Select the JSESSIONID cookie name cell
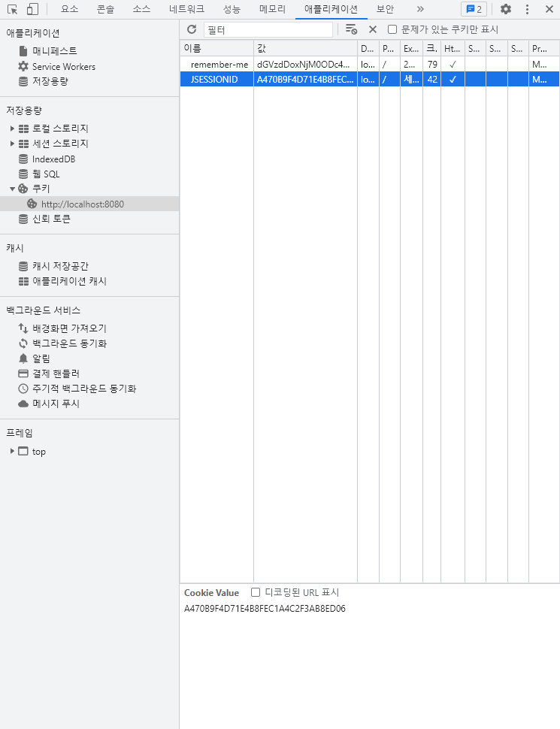 [x=216, y=80]
